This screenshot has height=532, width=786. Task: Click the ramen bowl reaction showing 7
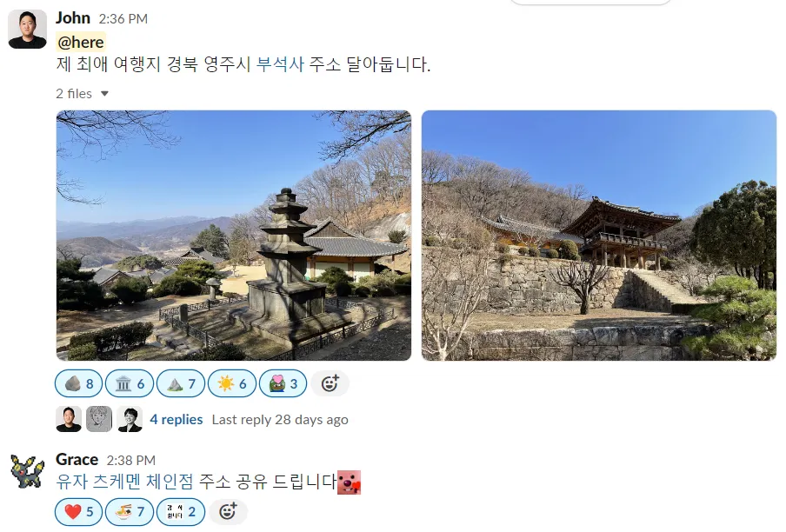coord(130,511)
